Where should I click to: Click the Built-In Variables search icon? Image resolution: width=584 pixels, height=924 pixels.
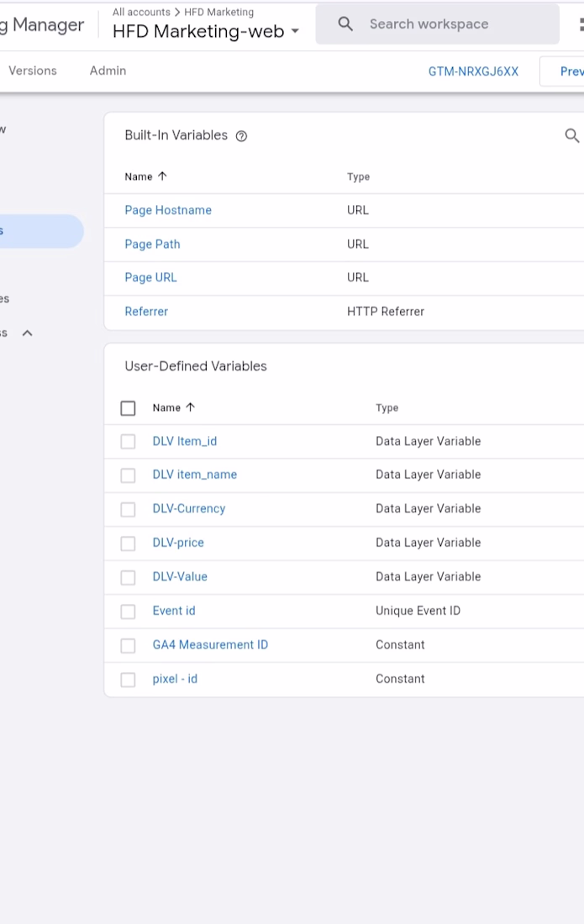(571, 136)
